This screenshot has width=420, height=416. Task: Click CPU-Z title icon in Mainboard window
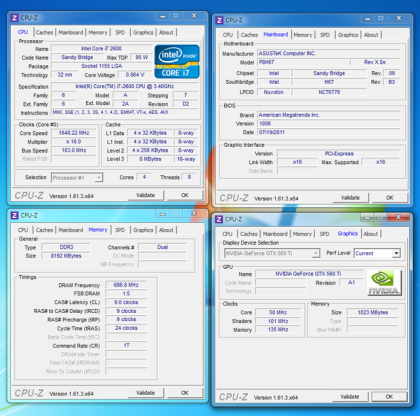(219, 20)
